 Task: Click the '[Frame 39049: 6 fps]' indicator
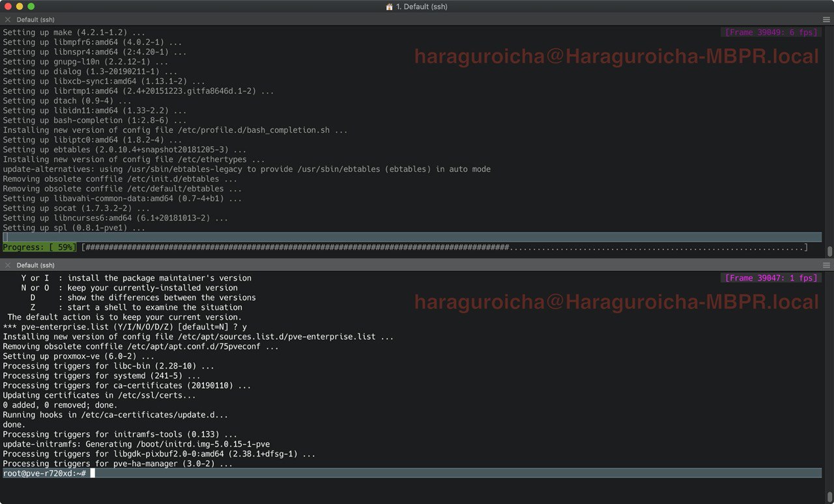pyautogui.click(x=771, y=32)
